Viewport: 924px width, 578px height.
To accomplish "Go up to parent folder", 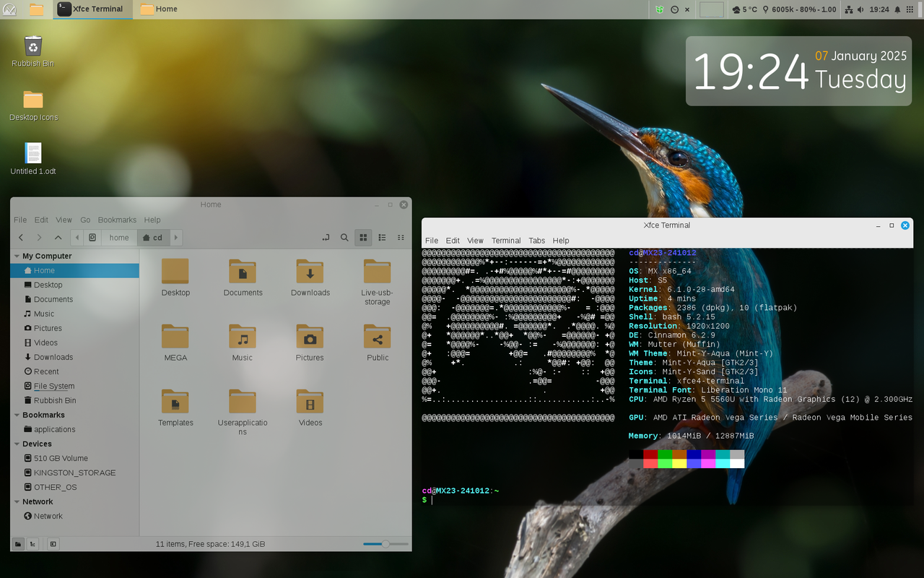I will click(58, 237).
